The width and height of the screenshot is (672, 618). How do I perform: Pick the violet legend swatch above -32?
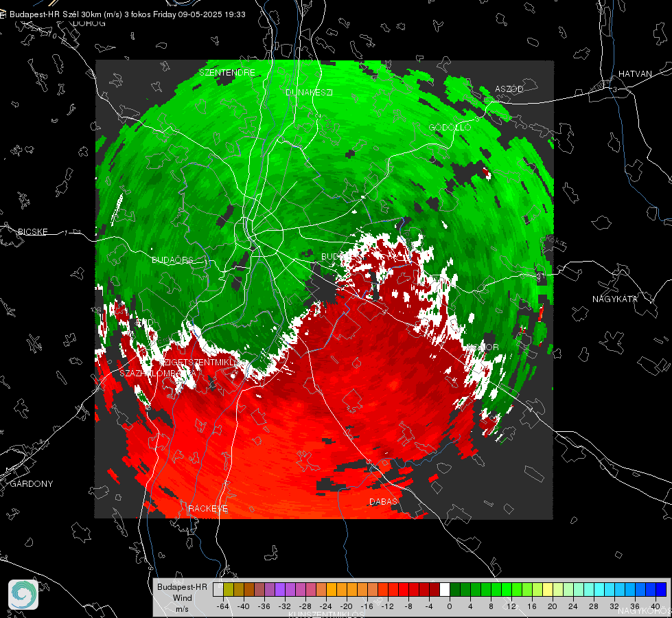[280, 590]
